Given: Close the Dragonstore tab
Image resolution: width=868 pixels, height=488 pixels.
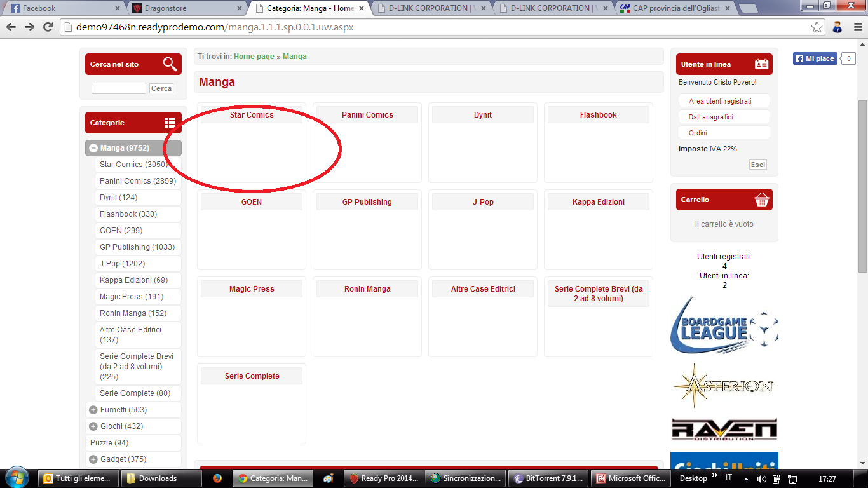Looking at the screenshot, I should 240,8.
